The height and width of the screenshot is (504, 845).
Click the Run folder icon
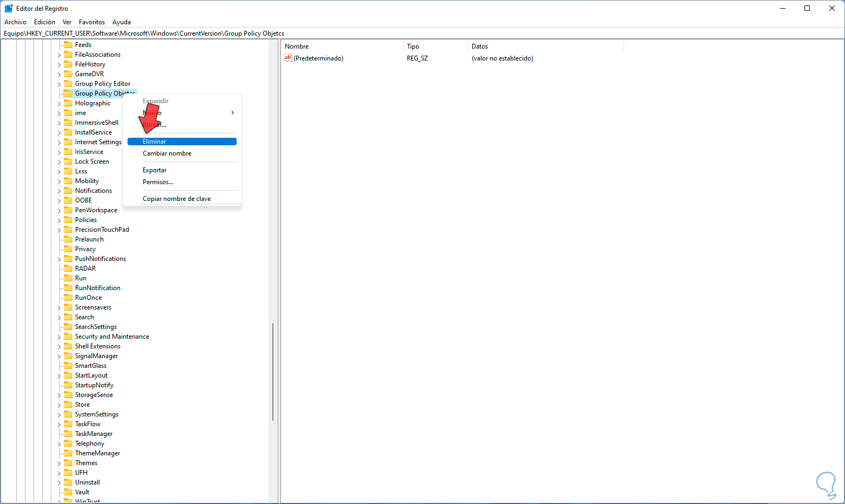[x=68, y=278]
